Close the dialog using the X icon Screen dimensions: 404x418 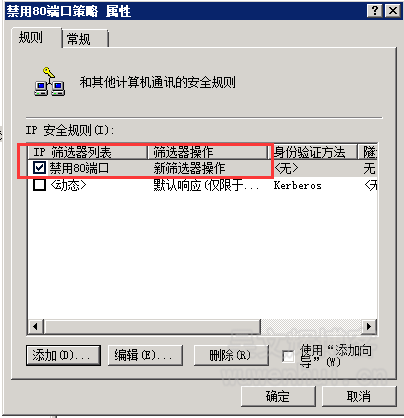393,11
